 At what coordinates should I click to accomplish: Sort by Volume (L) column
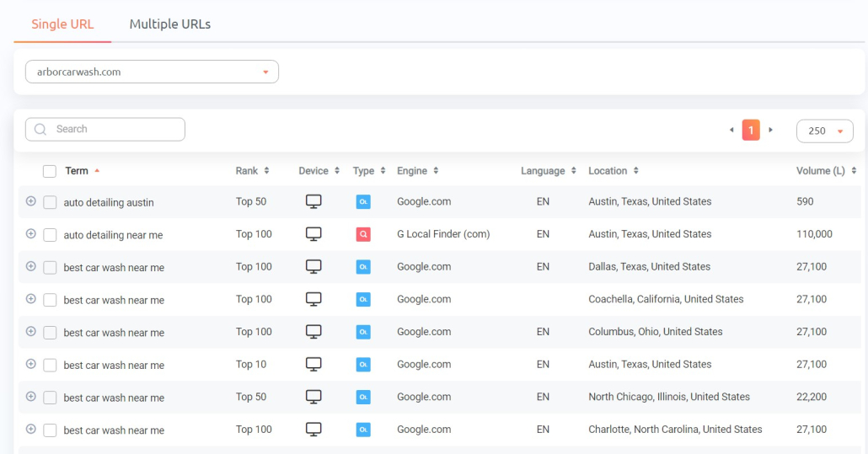pyautogui.click(x=826, y=171)
